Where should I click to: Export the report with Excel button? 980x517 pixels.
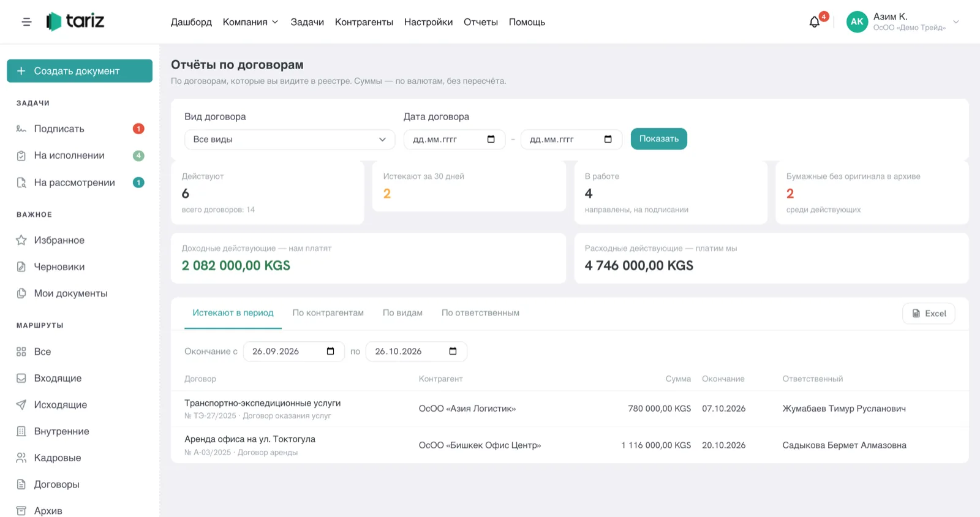click(x=929, y=313)
